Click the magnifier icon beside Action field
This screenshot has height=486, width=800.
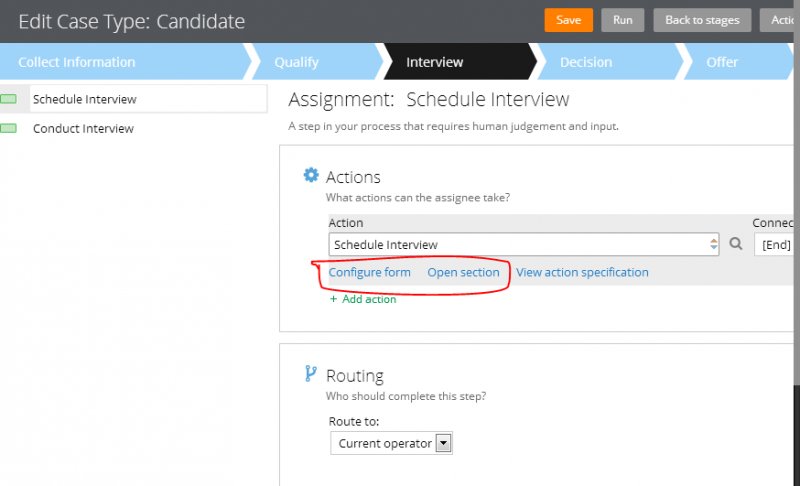735,244
